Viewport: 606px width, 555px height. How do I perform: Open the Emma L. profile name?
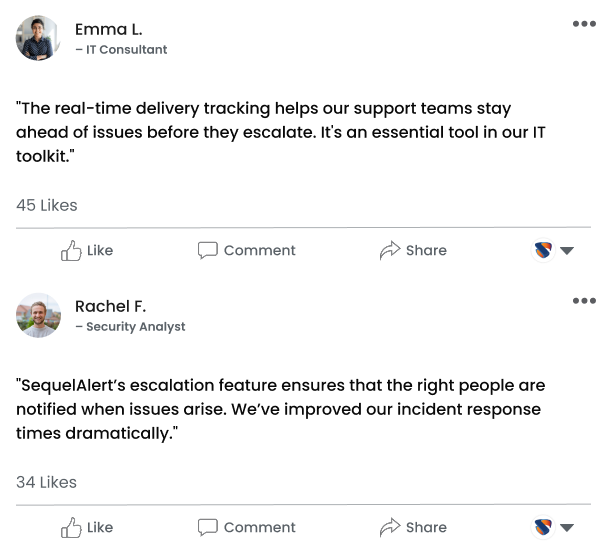[x=109, y=29]
